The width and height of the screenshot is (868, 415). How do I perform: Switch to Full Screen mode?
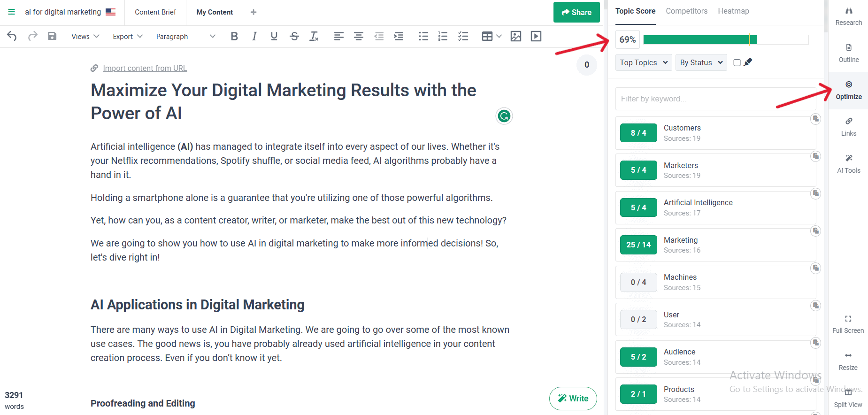click(848, 324)
